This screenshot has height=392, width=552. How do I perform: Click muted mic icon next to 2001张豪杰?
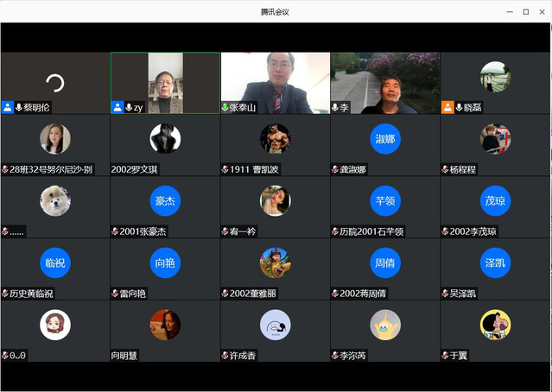[x=115, y=232]
